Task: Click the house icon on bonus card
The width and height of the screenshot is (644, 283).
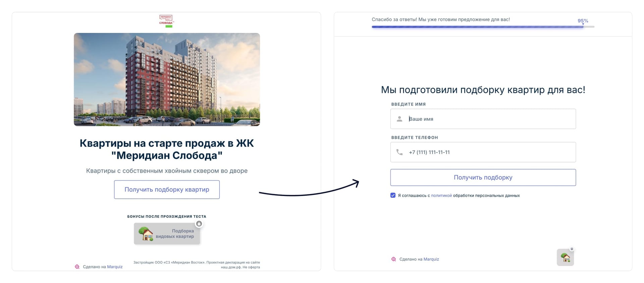Action: 146,234
